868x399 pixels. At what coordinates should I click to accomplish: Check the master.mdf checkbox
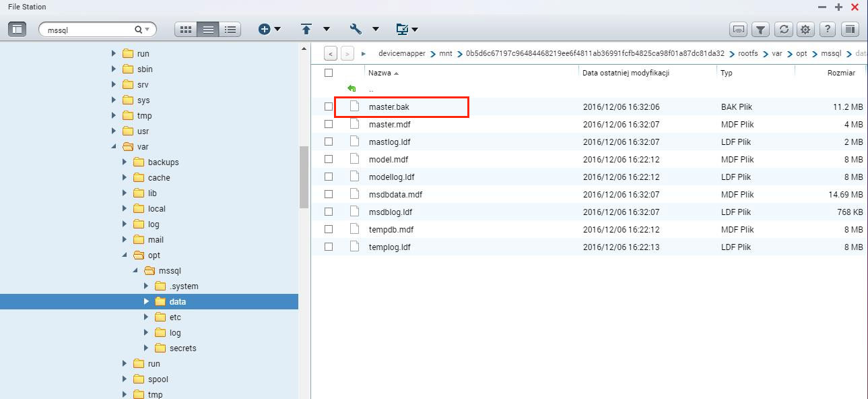click(329, 124)
